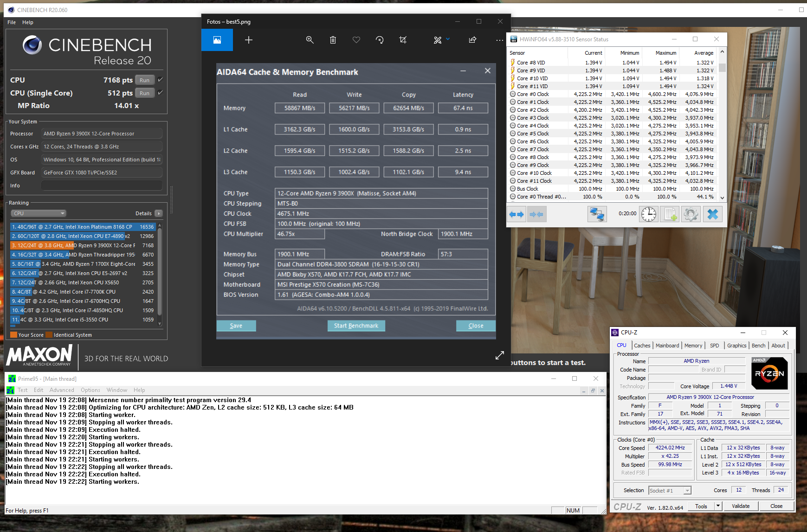Toggle the CPU Single Core test checkbox
Viewport: 807px width, 532px height.
160,93
